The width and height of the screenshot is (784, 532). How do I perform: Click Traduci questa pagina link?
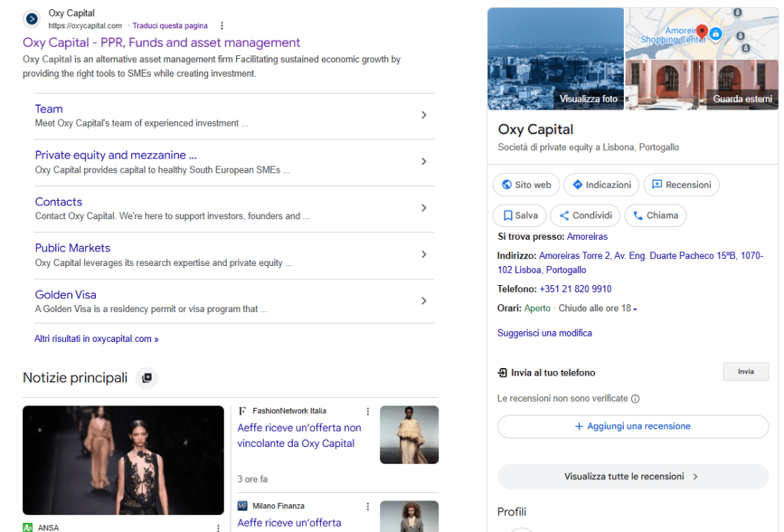[170, 25]
